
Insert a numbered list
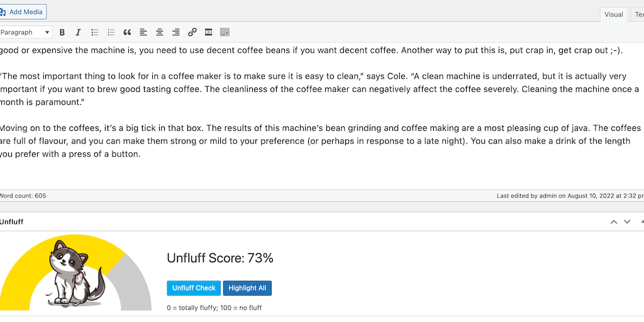point(111,32)
